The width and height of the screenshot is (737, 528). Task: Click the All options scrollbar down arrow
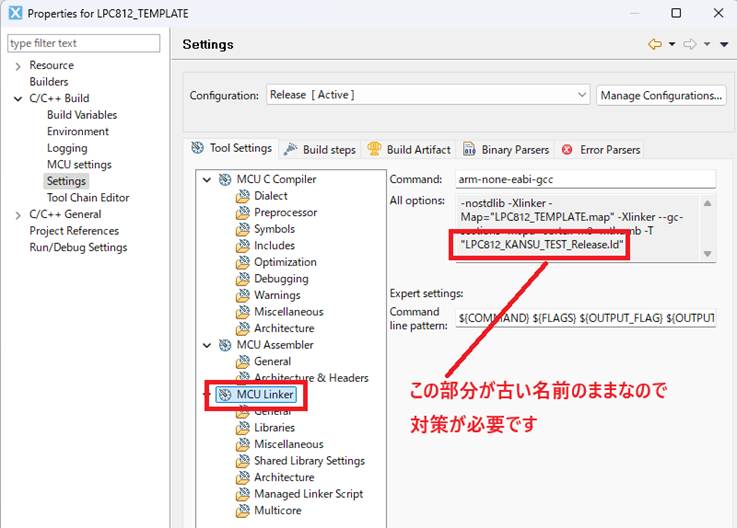708,254
